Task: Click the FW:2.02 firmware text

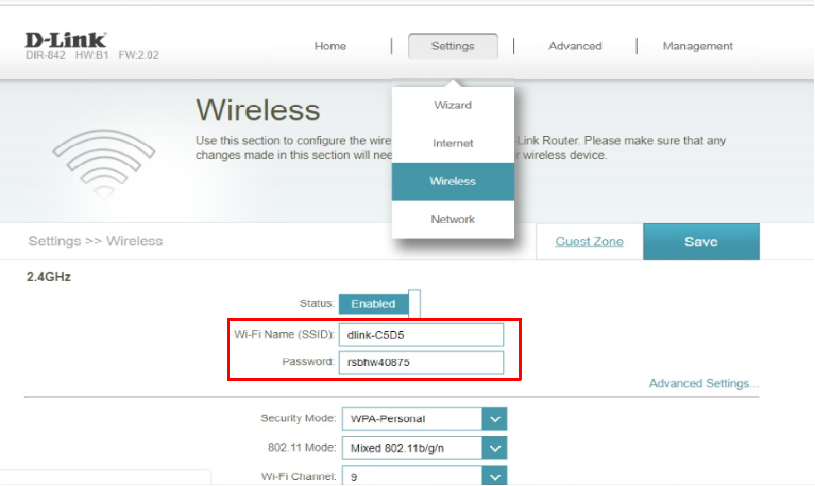Action: click(138, 55)
